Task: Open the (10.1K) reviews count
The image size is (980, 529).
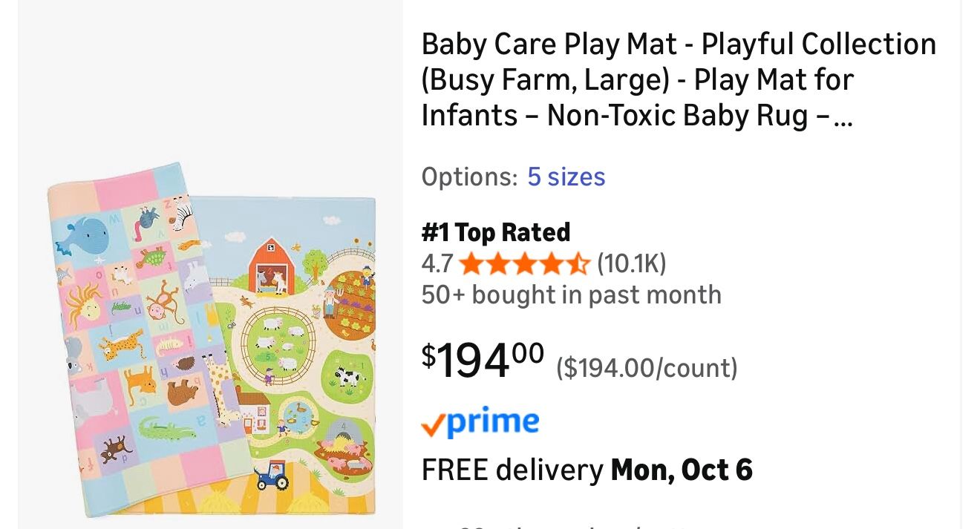Action: point(631,263)
